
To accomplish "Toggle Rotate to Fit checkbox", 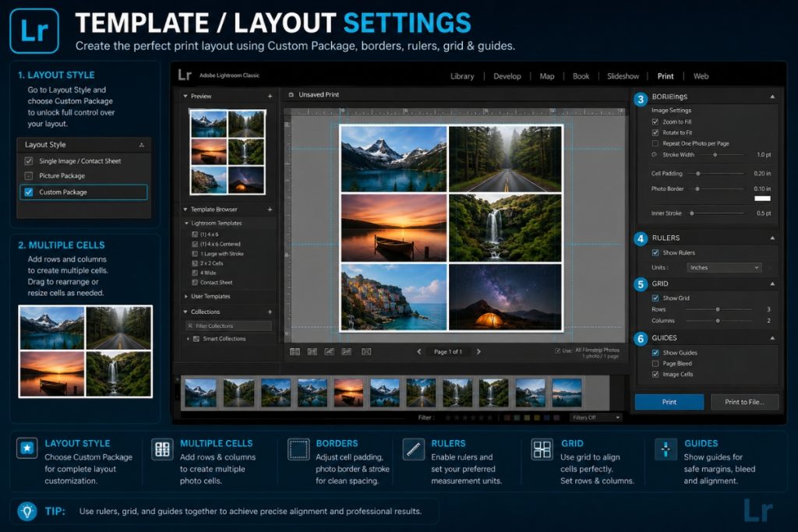I will [655, 132].
